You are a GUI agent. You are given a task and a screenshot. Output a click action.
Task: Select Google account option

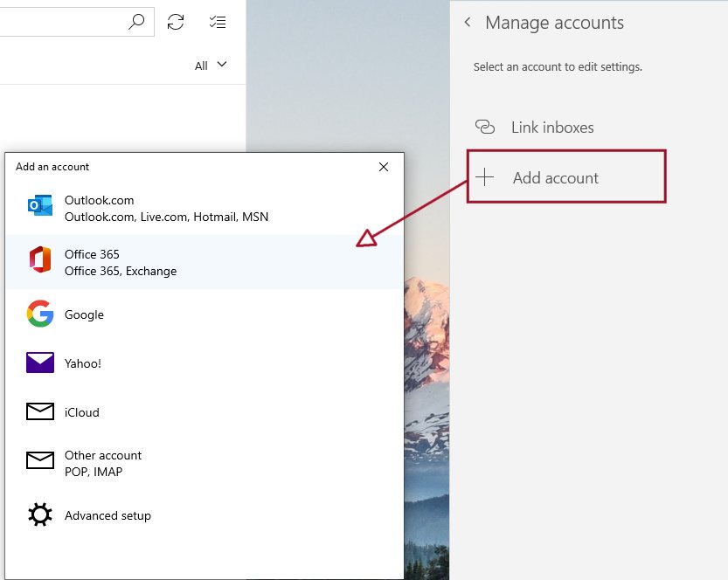(205, 314)
